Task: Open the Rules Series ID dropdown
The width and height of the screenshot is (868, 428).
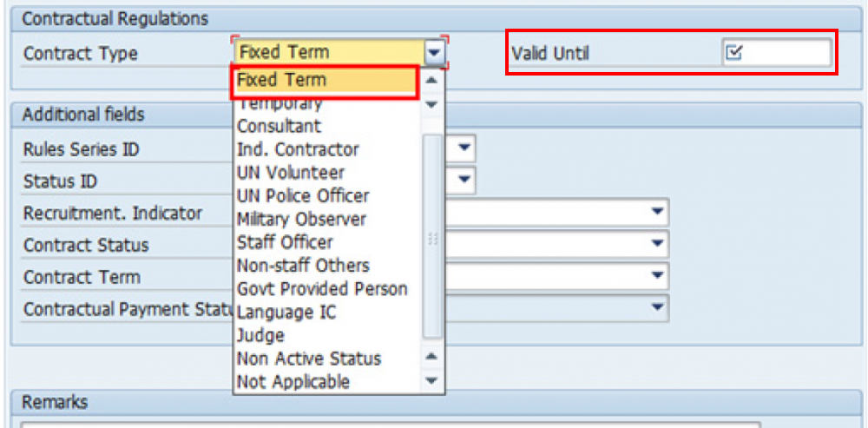Action: pos(466,148)
